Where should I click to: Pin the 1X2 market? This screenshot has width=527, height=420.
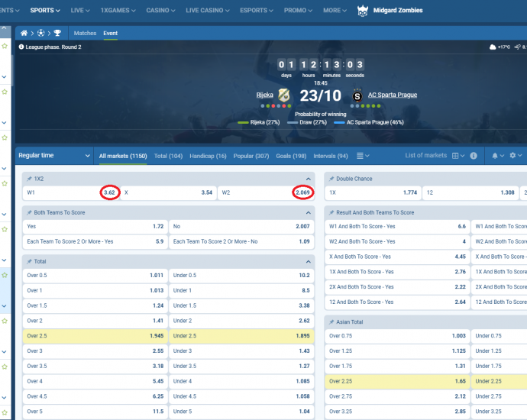[29, 179]
